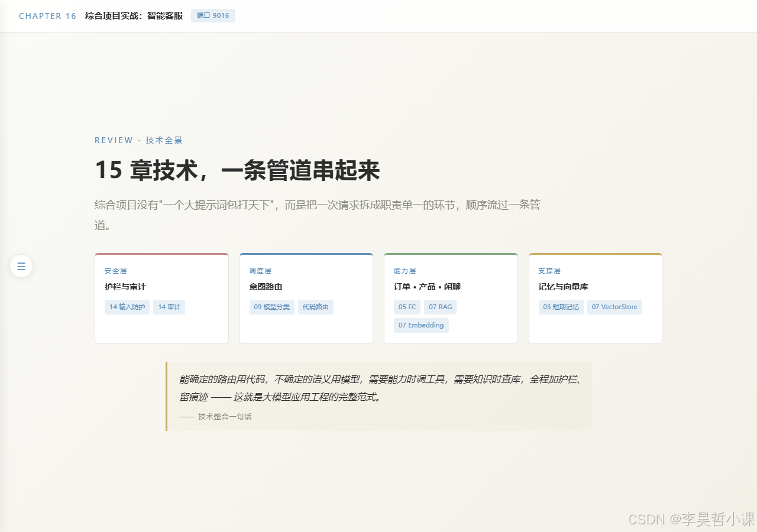Click the 护栏与审计 card title
The height and width of the screenshot is (532, 757).
(x=125, y=287)
